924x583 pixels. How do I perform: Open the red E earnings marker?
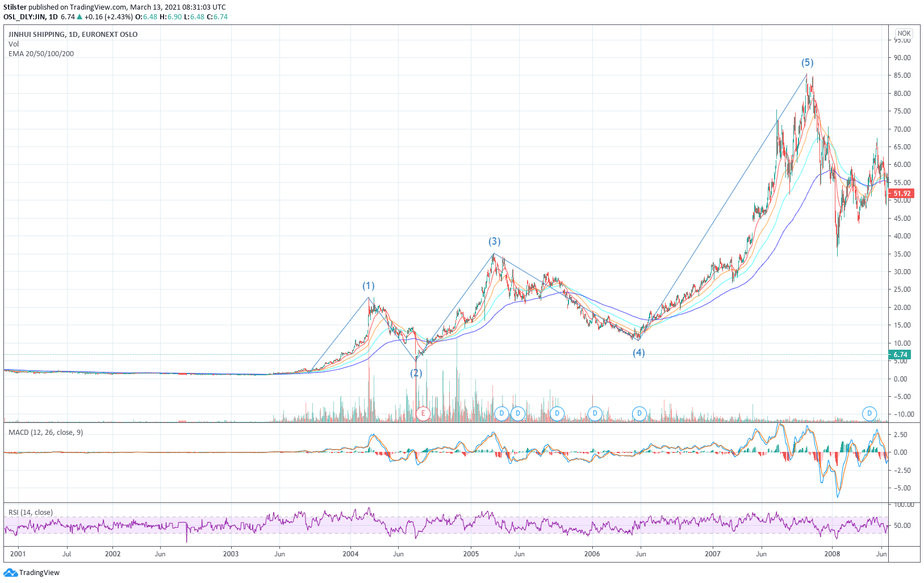pyautogui.click(x=423, y=413)
